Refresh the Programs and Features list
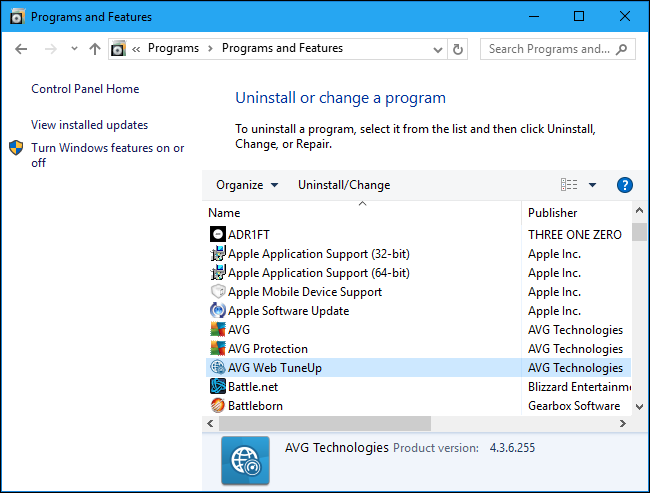Image resolution: width=650 pixels, height=493 pixels. click(x=458, y=49)
